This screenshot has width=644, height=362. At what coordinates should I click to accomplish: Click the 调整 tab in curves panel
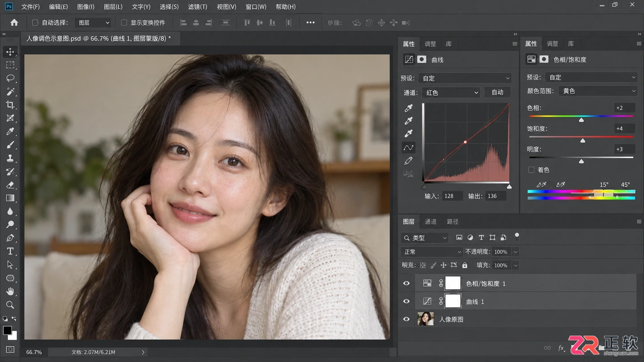(x=430, y=44)
